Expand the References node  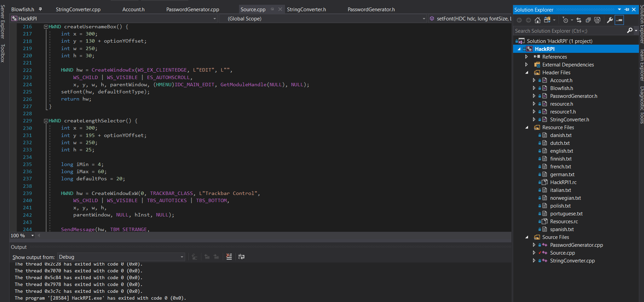coord(527,57)
